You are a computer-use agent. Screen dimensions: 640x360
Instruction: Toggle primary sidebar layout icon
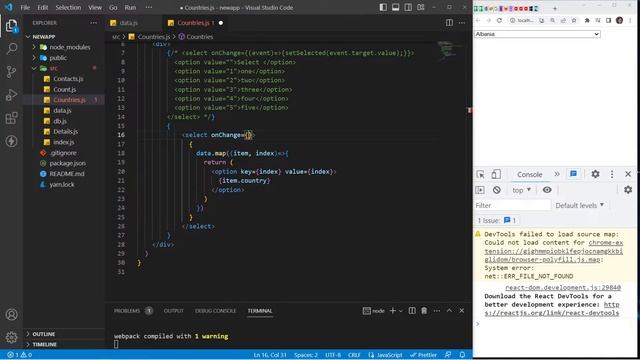(383, 7)
